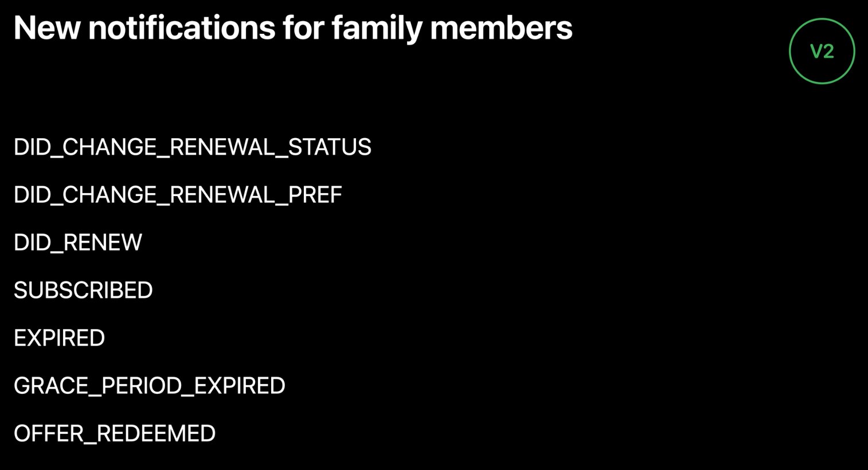Click the word "New" in the title
This screenshot has height=470, width=868.
pyautogui.click(x=46, y=28)
